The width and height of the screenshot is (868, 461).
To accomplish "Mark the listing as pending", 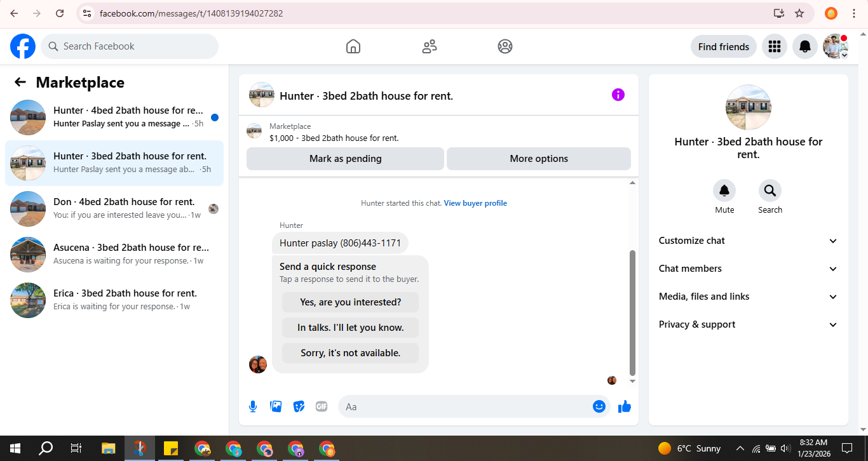I will [346, 159].
